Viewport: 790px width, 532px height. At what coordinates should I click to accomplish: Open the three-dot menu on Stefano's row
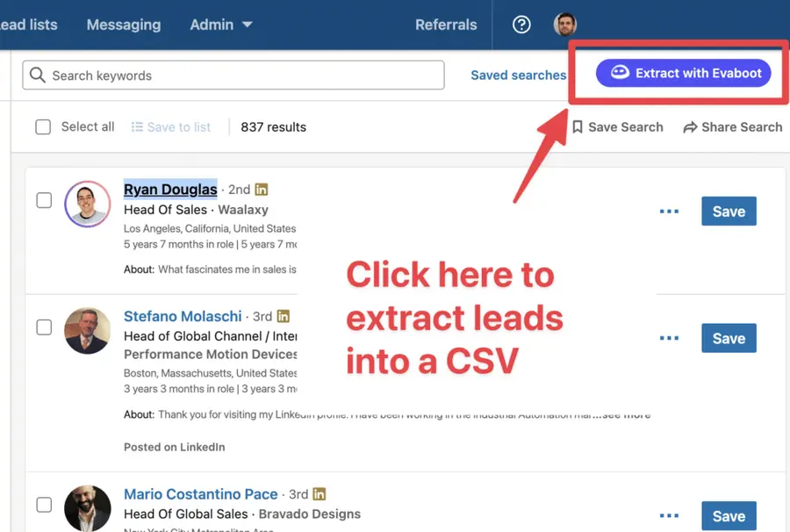pos(669,338)
